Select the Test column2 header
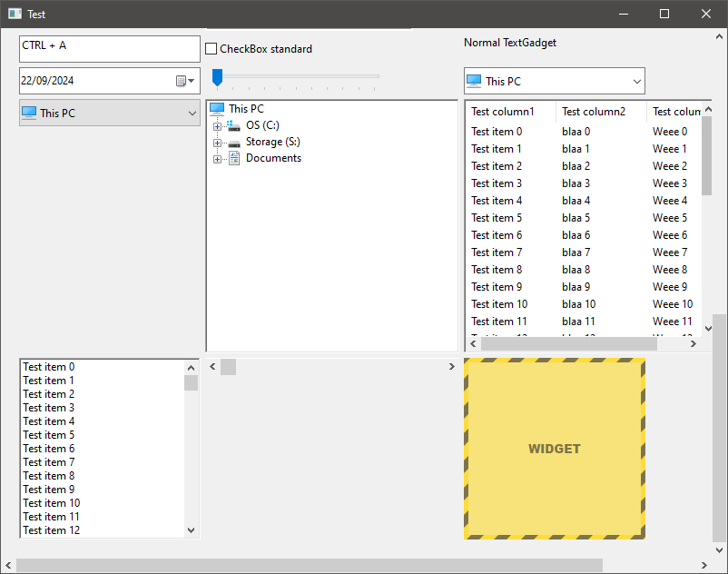Viewport: 728px width, 574px height. point(601,112)
